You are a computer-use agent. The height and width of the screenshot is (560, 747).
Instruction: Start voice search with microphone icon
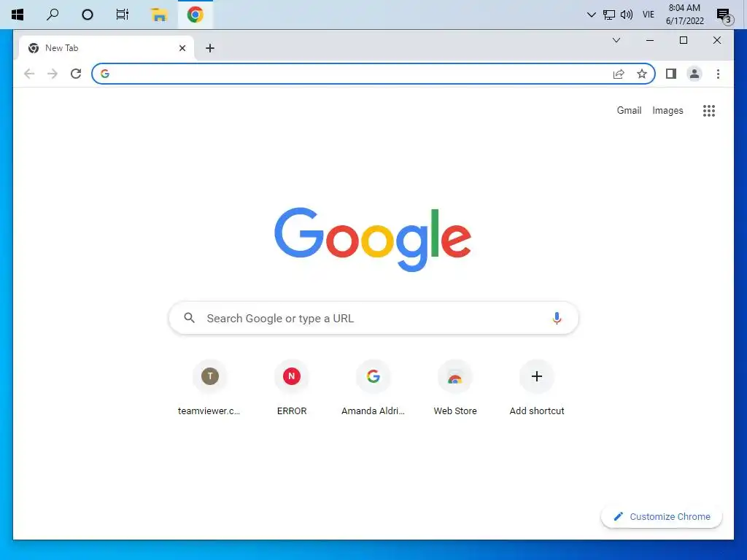tap(557, 318)
